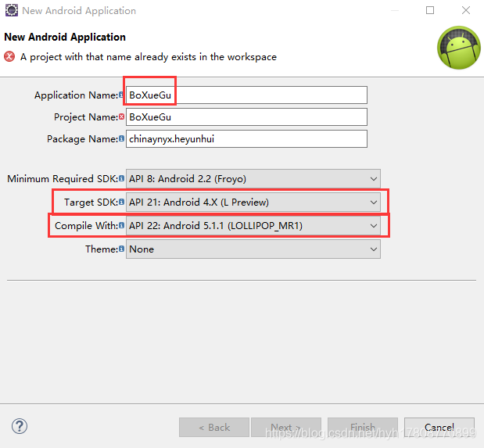484x448 pixels.
Task: Click the red error icon in header
Action: 9,56
